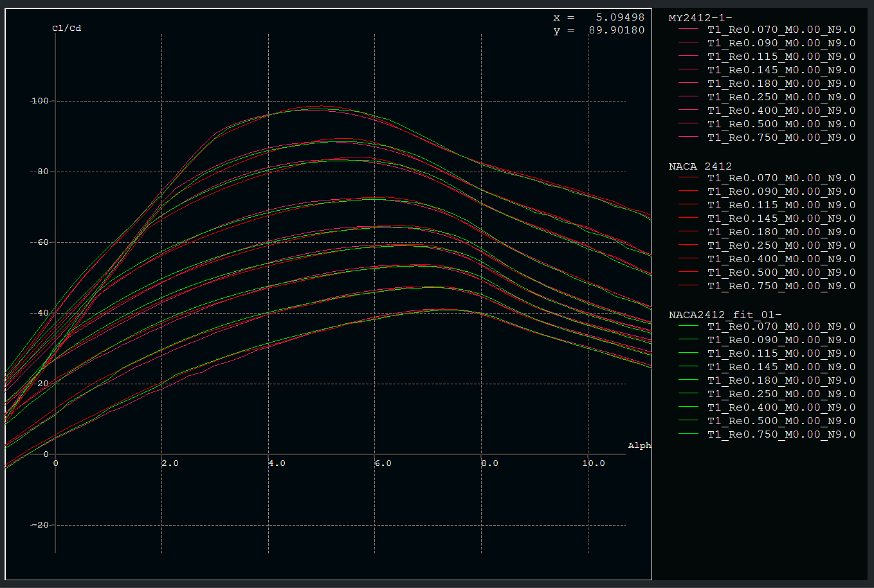Click the 10.0 x-axis tick label

(x=593, y=463)
